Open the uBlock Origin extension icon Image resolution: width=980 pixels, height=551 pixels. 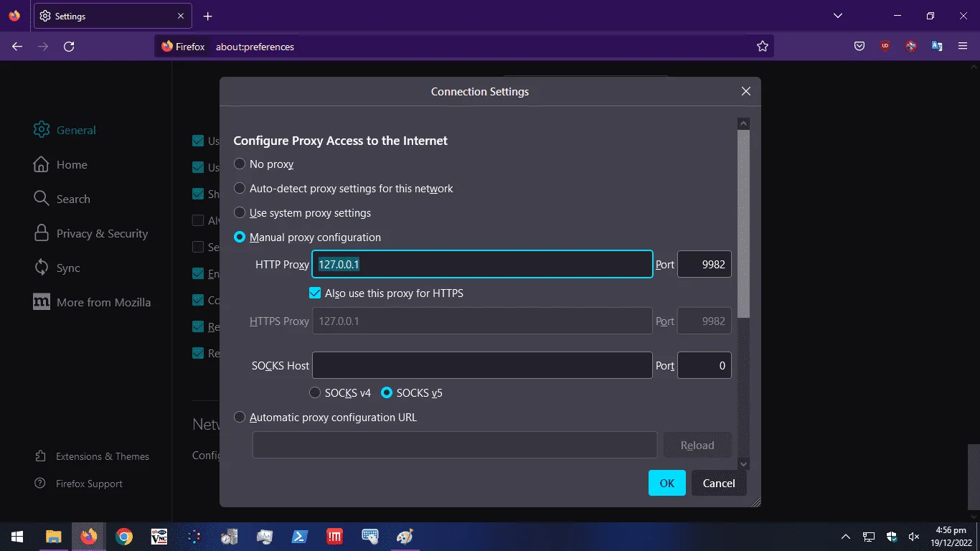click(x=885, y=47)
